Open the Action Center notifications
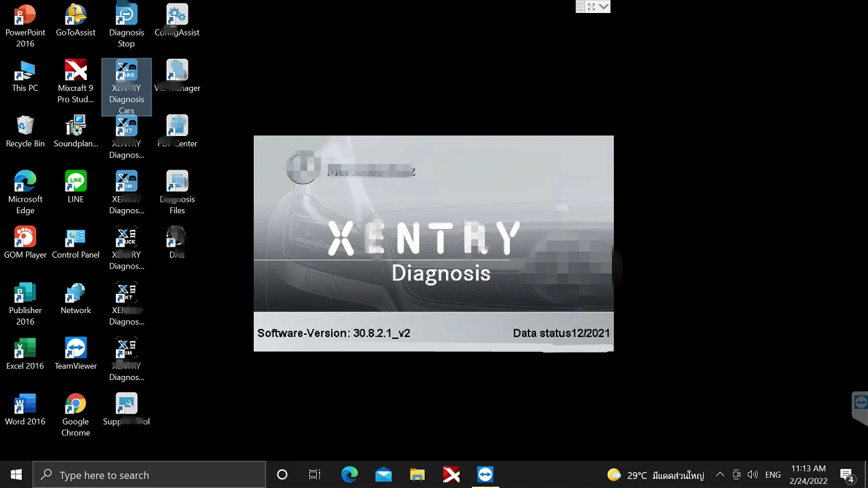This screenshot has width=868, height=488. coord(848,474)
